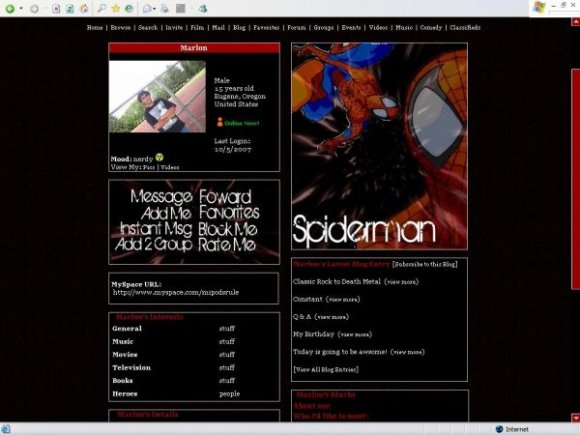580x435 pixels.
Task: Click the Foward contact link
Action: [226, 196]
